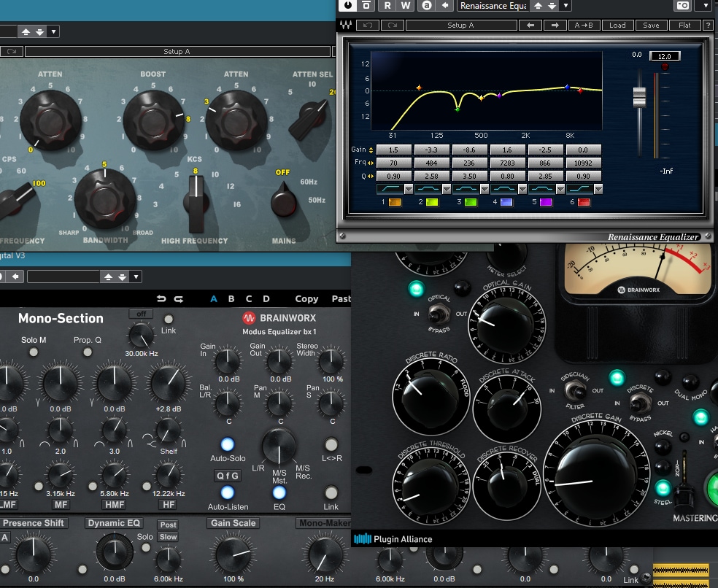Switch to setting B in the bx1 toolbar
This screenshot has height=588, width=718.
click(231, 299)
